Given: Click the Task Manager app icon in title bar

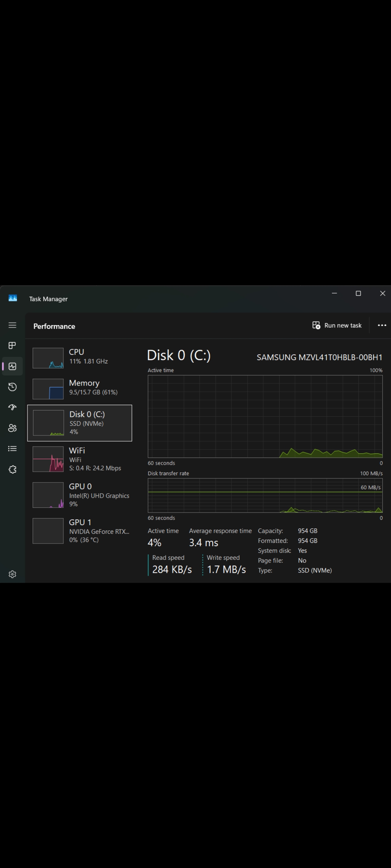Looking at the screenshot, I should click(x=13, y=298).
